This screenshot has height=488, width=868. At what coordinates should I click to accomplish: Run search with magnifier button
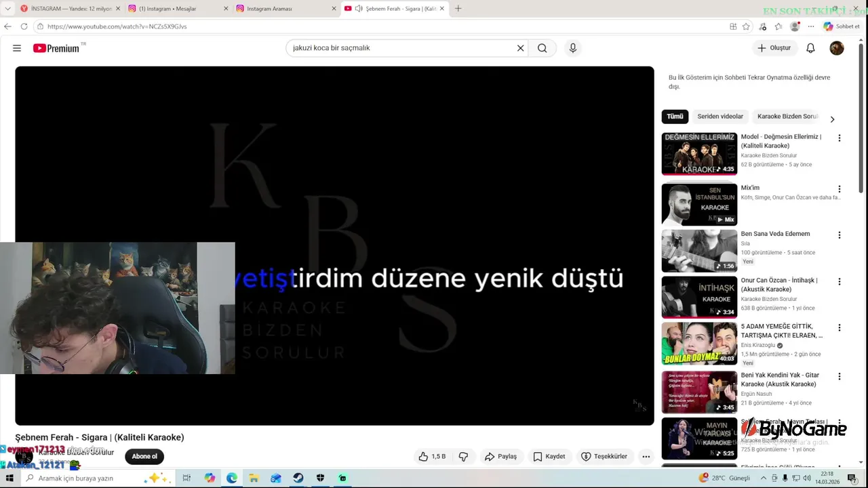(x=542, y=48)
